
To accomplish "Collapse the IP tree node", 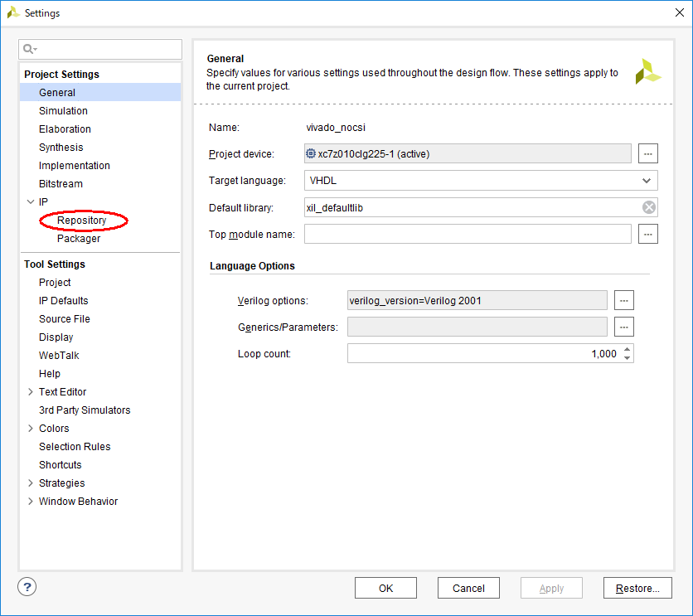I will coord(31,202).
